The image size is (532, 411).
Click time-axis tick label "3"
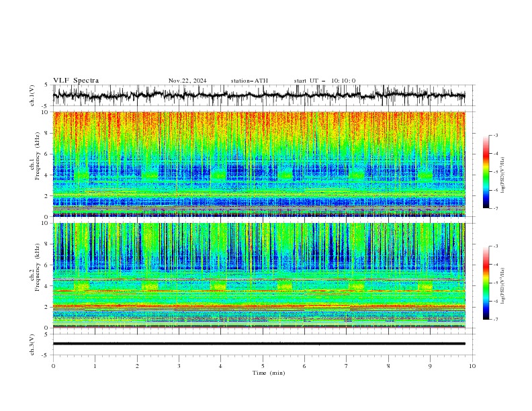[179, 366]
